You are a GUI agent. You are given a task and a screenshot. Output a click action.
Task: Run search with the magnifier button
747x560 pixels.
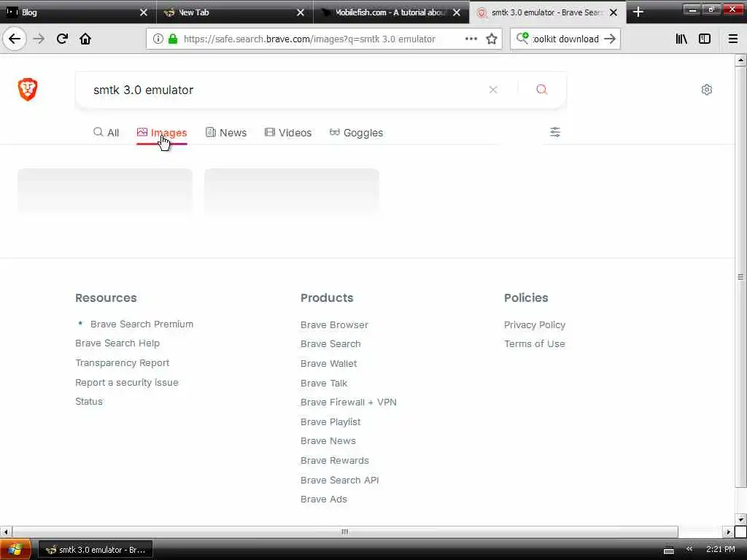click(542, 90)
